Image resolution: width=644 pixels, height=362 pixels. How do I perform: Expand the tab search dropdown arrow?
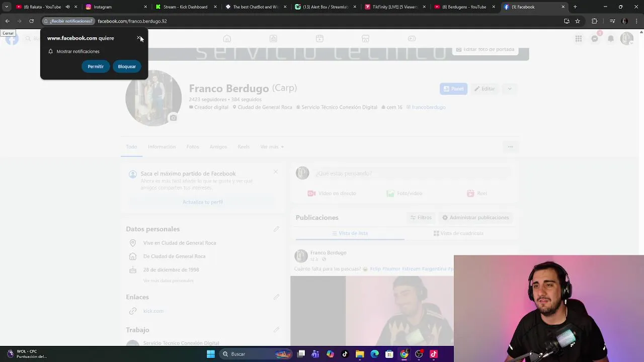coord(6,7)
